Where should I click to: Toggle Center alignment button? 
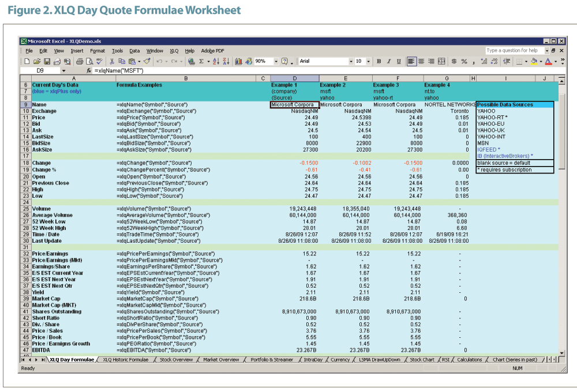[x=421, y=62]
